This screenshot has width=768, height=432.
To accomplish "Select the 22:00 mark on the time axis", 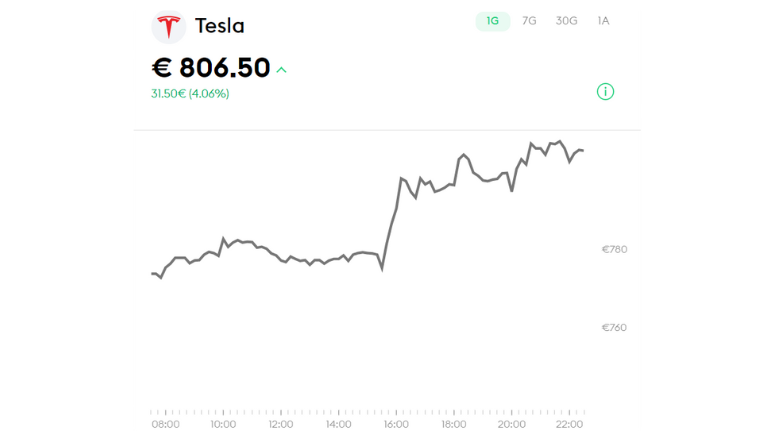I will click(569, 424).
